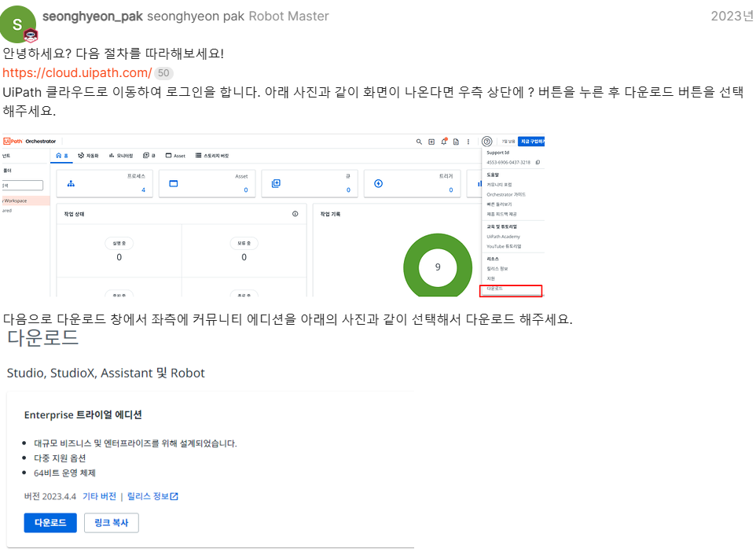This screenshot has width=756, height=552.
Task: Click the Enterprise 트라이얼 에디션 heading
Action: pos(83,414)
